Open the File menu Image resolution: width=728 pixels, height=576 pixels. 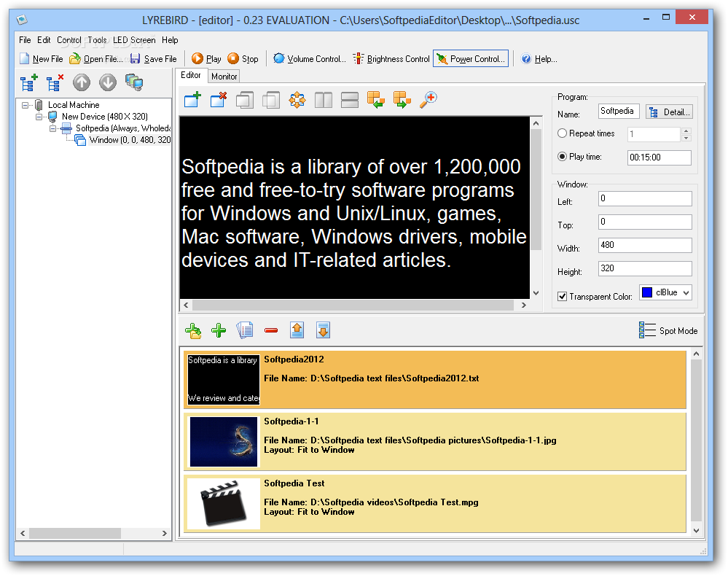[25, 40]
